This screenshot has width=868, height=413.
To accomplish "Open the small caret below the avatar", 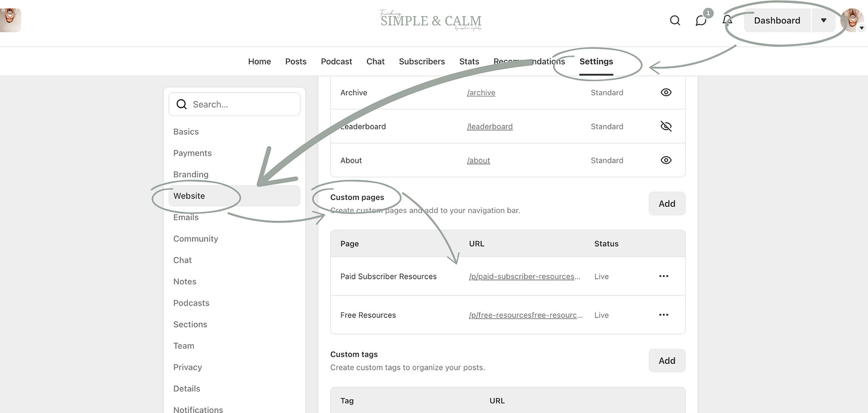I will pos(862,28).
